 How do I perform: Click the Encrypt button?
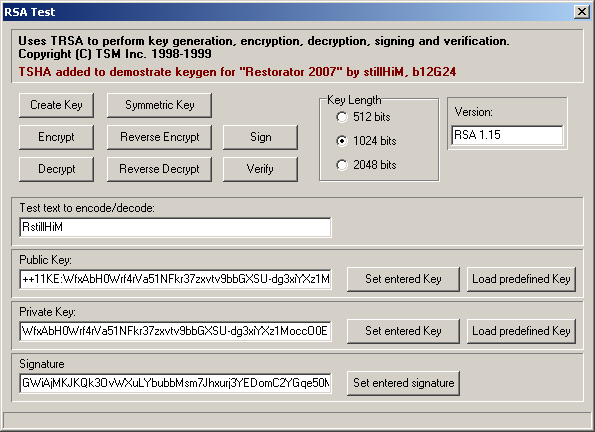coord(56,137)
